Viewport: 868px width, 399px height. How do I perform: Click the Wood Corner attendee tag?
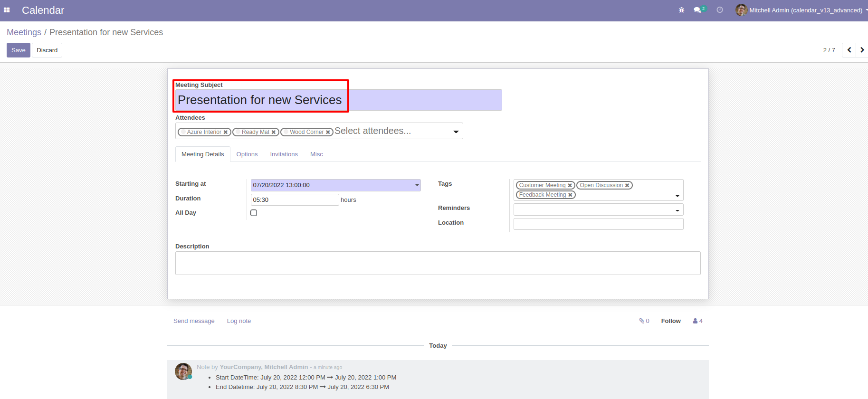coord(306,132)
